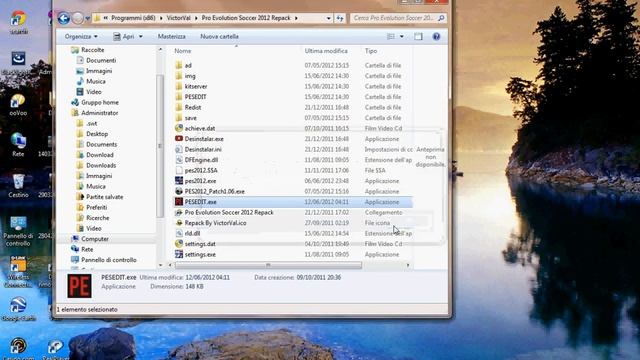This screenshot has width=640, height=360.
Task: Click Programmi (x86) in the address path
Action: (x=133, y=18)
